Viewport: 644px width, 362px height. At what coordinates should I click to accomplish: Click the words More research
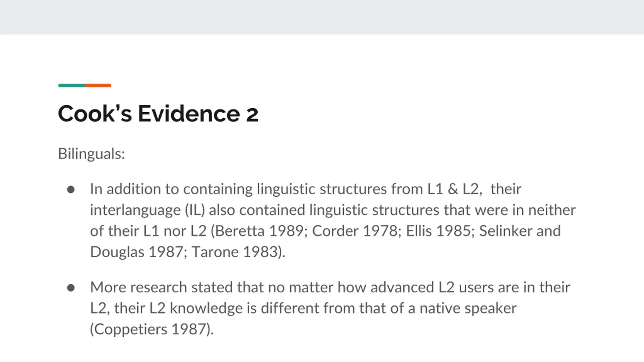tap(138, 287)
